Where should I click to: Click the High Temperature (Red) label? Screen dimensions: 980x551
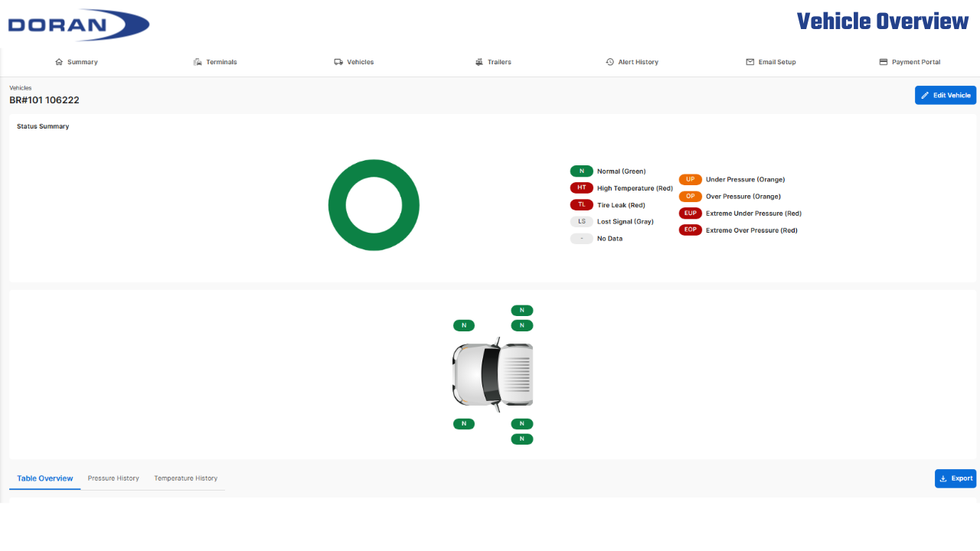(635, 188)
